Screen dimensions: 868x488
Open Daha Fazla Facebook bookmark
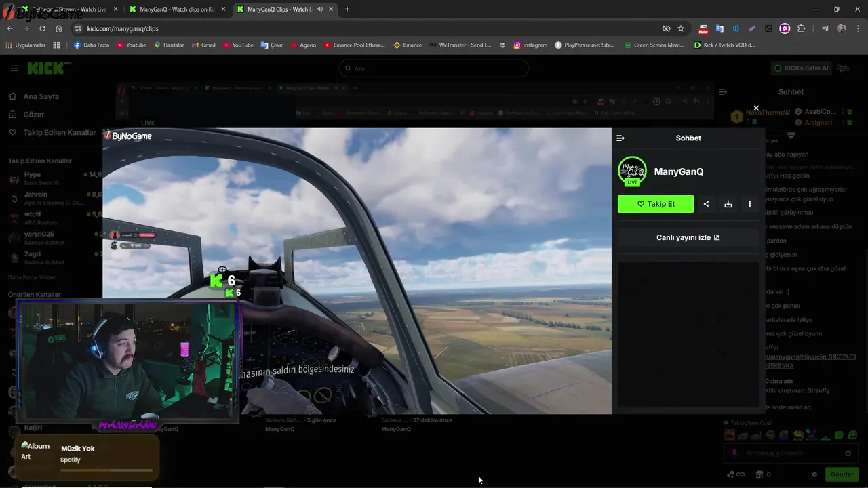(92, 45)
